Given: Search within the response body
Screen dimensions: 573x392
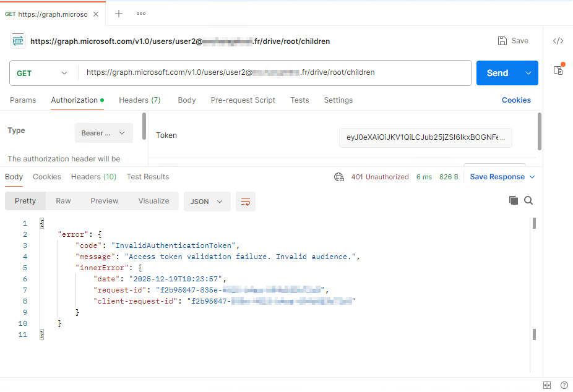Looking at the screenshot, I should (x=528, y=200).
